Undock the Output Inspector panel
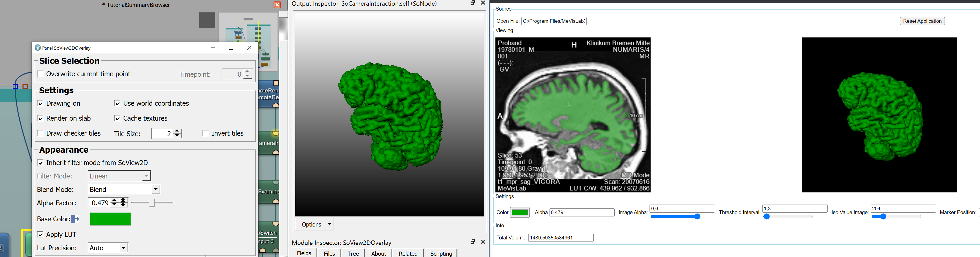980x257 pixels. click(x=472, y=3)
